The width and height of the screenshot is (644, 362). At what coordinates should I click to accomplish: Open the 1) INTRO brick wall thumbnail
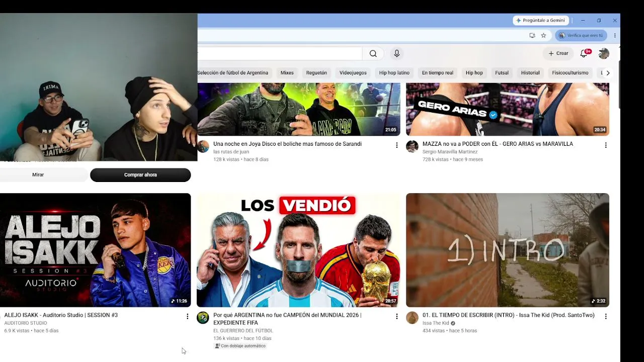click(508, 250)
